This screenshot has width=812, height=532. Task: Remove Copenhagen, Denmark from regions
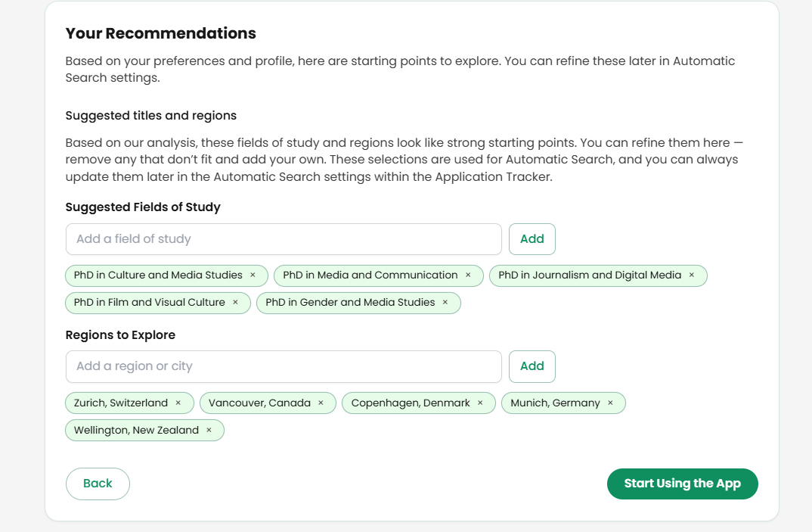pos(480,403)
